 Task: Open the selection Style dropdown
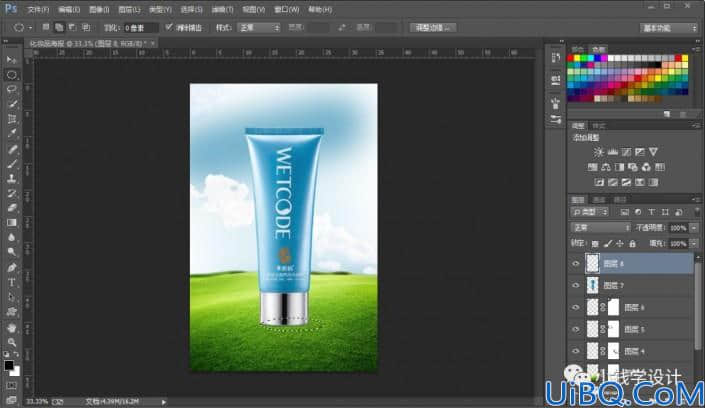pyautogui.click(x=259, y=27)
